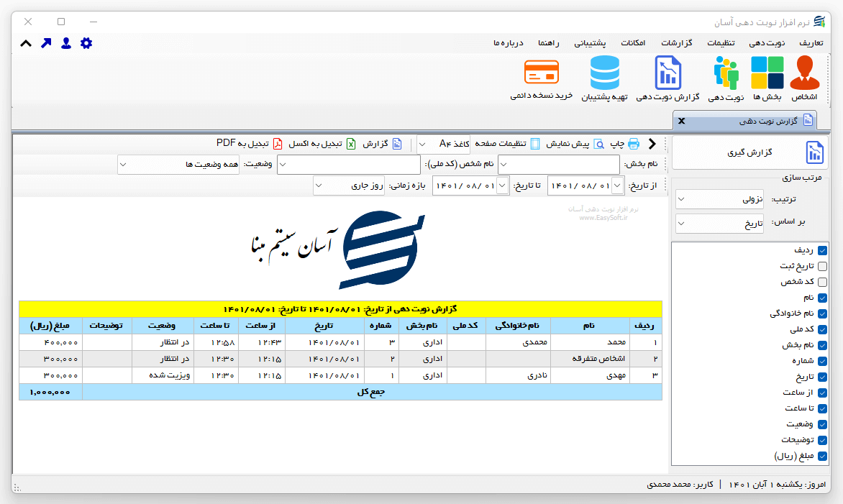Viewport: 843px width, 504px height.
Task: Open the گزارشات menu
Action: pos(676,43)
